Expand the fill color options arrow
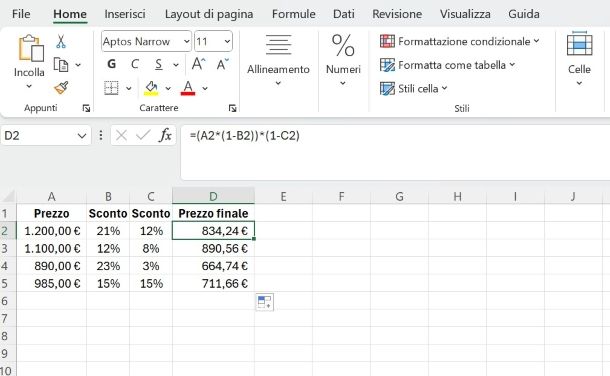 [x=168, y=89]
